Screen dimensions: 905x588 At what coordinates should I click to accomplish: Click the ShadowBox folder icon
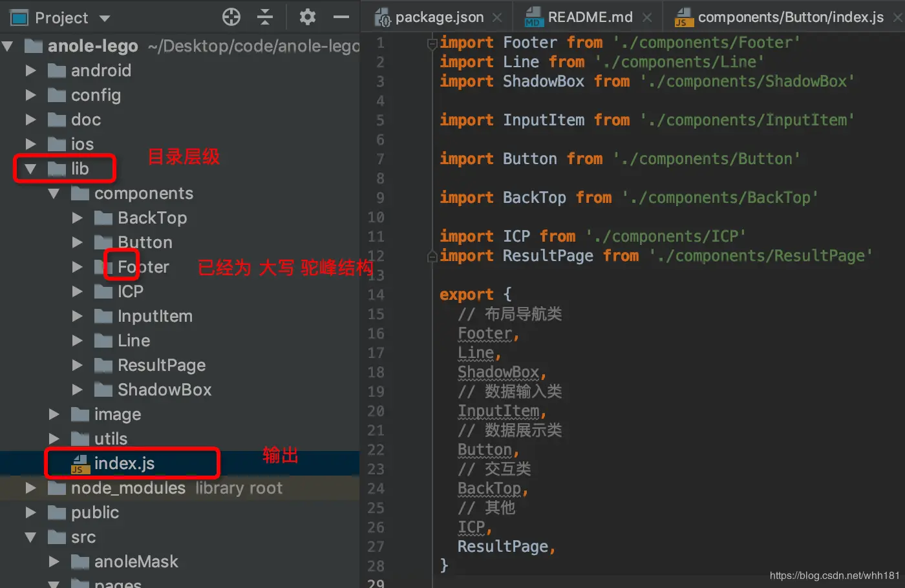103,390
